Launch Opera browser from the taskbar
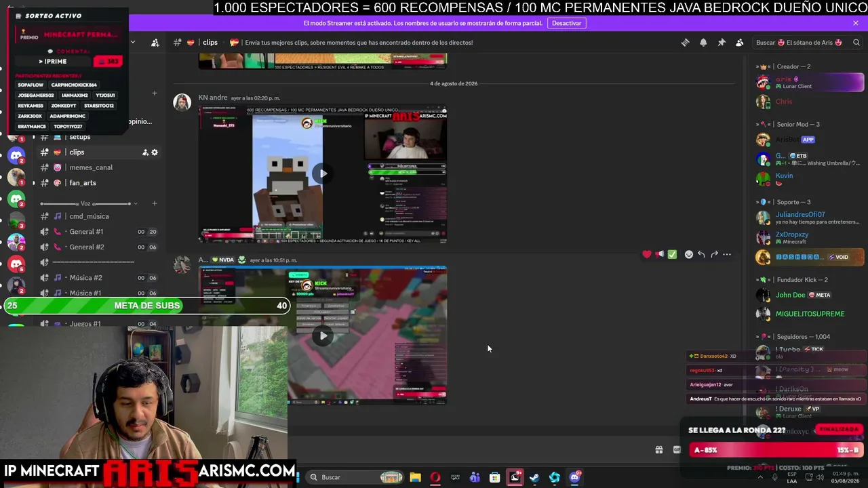 click(x=435, y=477)
